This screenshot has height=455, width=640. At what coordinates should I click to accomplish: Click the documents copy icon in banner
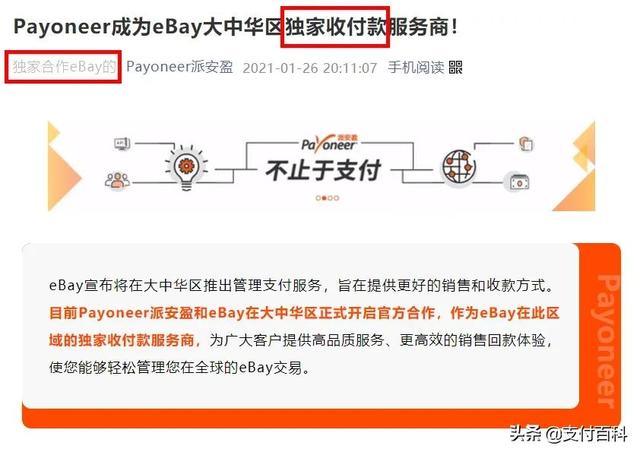pos(526,144)
